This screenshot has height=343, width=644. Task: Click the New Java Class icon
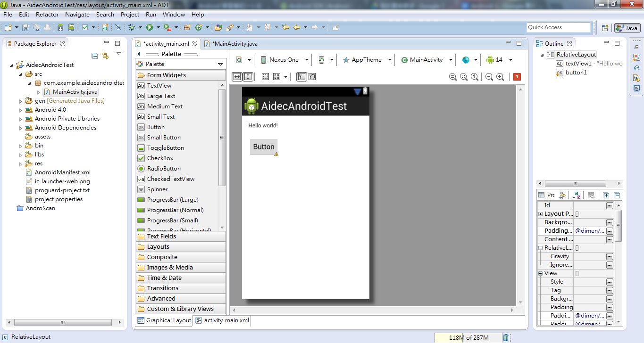tap(199, 27)
